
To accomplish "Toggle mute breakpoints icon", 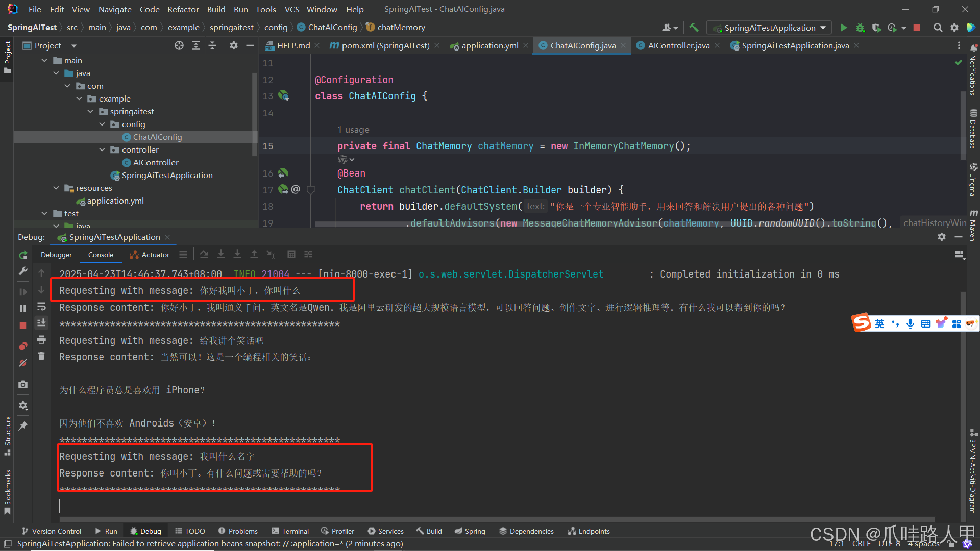I will point(23,363).
